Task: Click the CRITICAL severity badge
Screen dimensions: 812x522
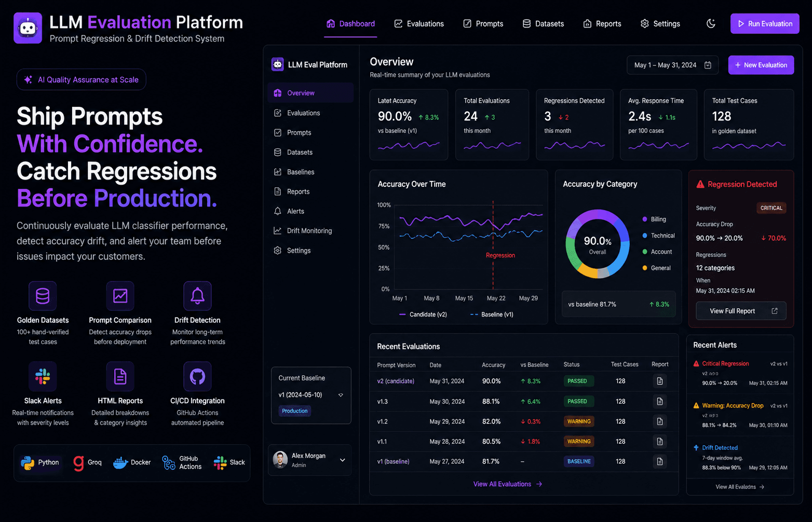Action: [772, 208]
